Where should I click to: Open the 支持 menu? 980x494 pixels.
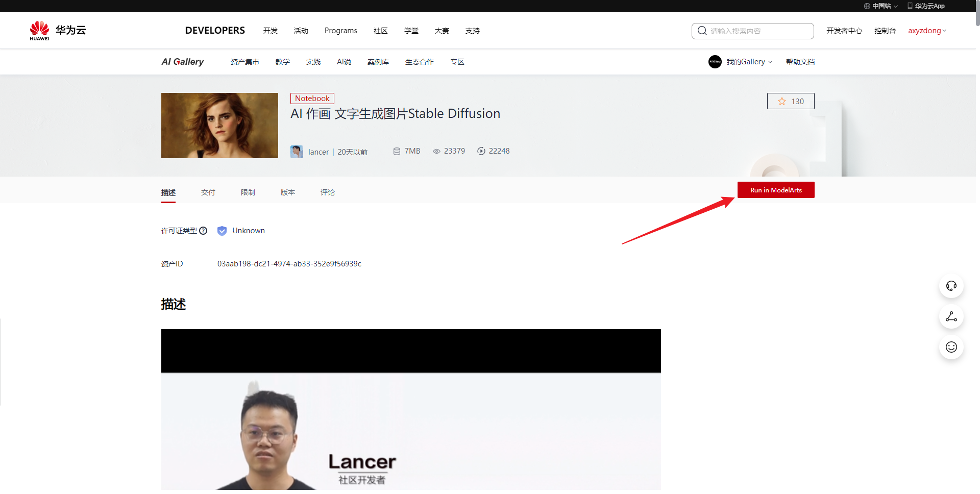[x=473, y=31]
